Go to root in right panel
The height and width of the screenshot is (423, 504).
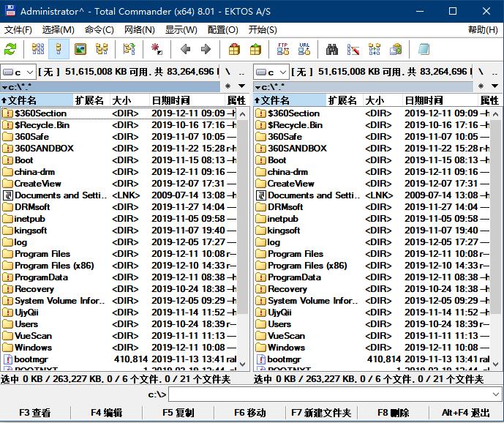(481, 72)
